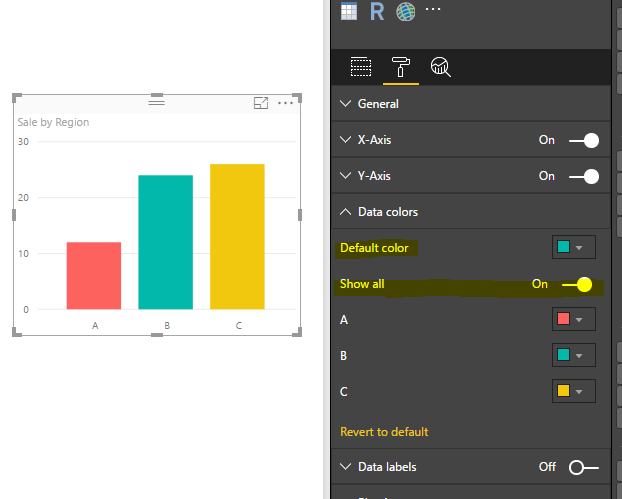The height and width of the screenshot is (499, 622).
Task: Turn off the X-Axis toggle
Action: pyautogui.click(x=584, y=140)
